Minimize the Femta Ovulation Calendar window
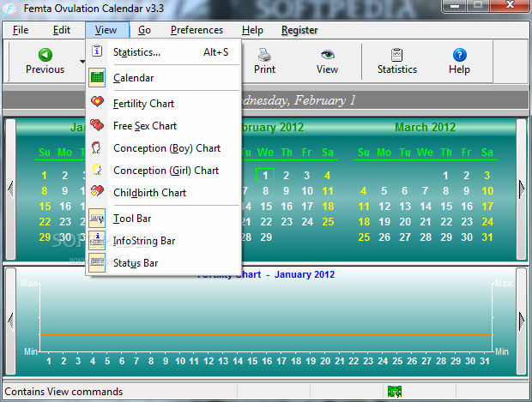 (x=455, y=5)
